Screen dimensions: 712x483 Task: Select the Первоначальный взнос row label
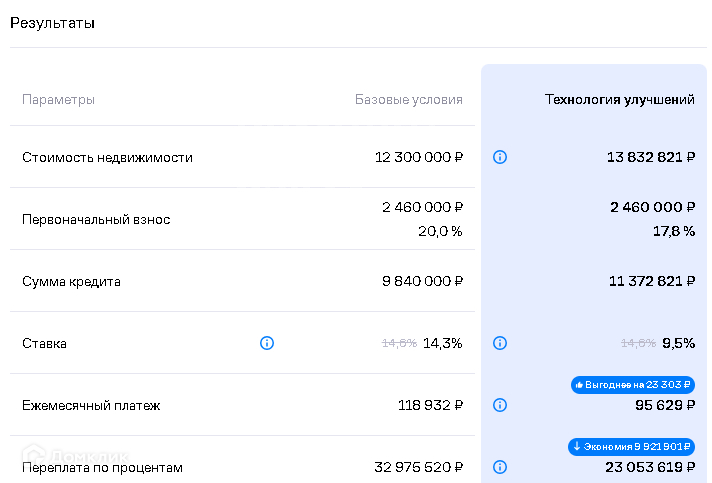96,219
